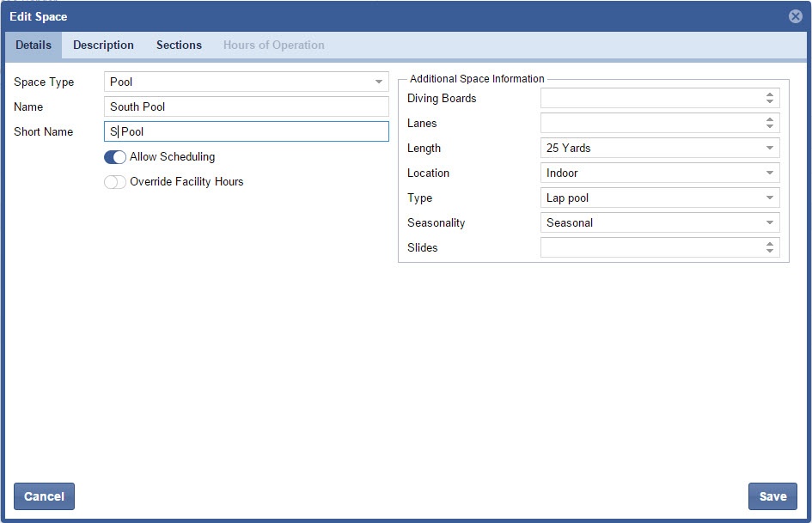
Task: Switch to the Description tab
Action: [x=103, y=46]
